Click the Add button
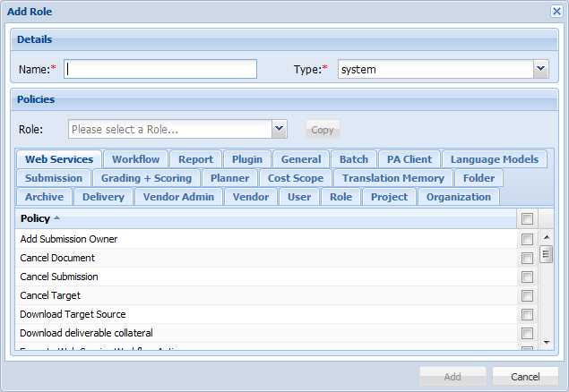This screenshot has width=569, height=392. (453, 377)
